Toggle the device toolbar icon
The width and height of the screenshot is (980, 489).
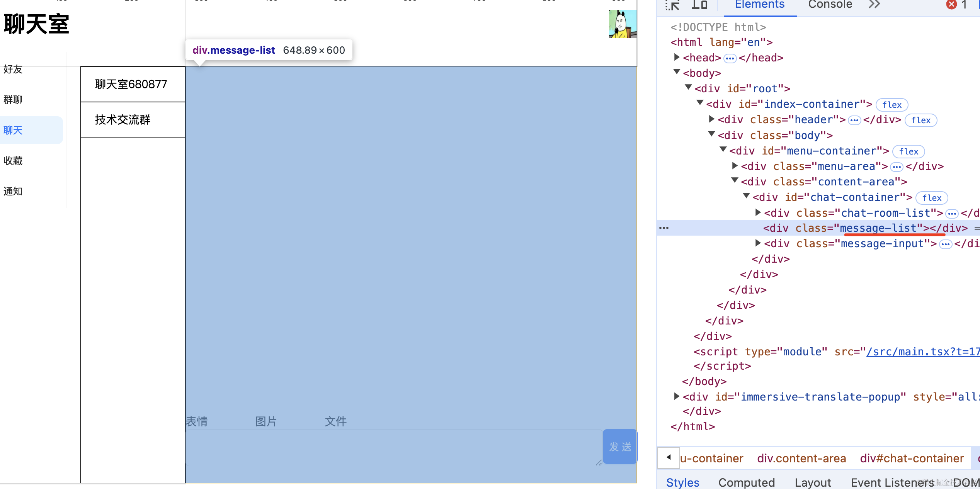click(699, 5)
